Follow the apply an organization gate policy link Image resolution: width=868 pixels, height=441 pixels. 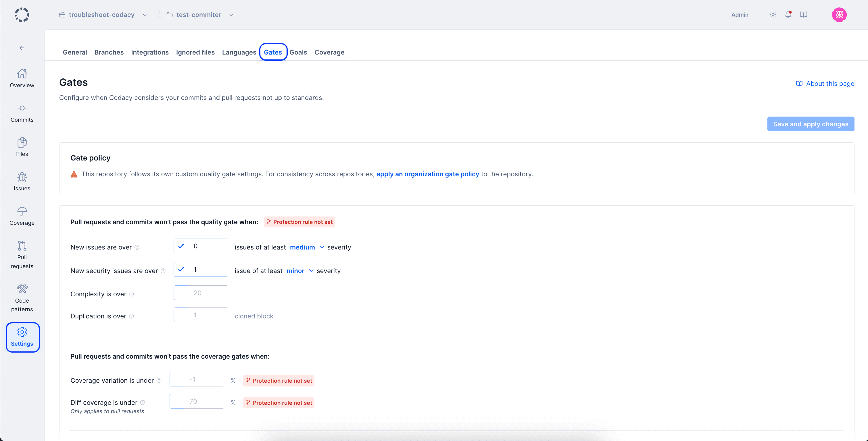(x=427, y=174)
